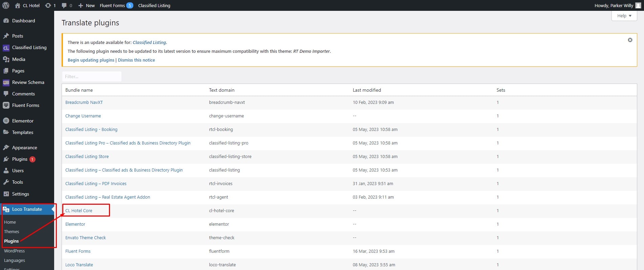Click the Fluent Forms sidebar icon
644x270 pixels.
(6, 105)
